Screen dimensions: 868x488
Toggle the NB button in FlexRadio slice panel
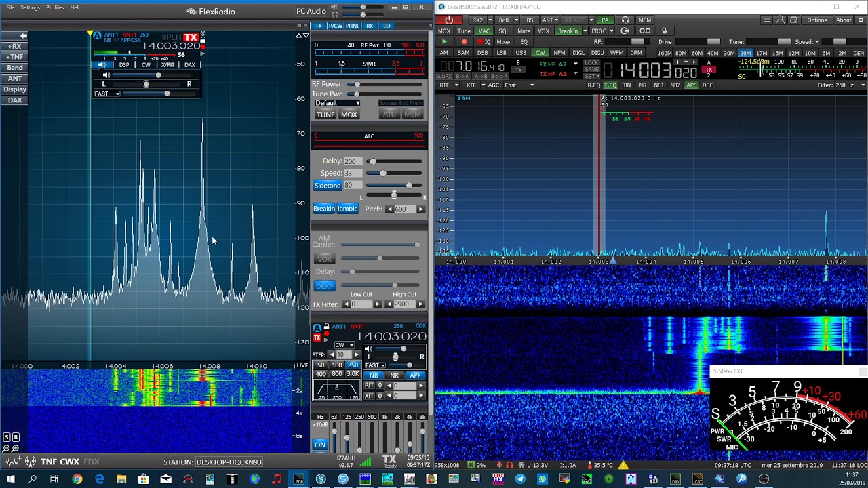[x=374, y=375]
